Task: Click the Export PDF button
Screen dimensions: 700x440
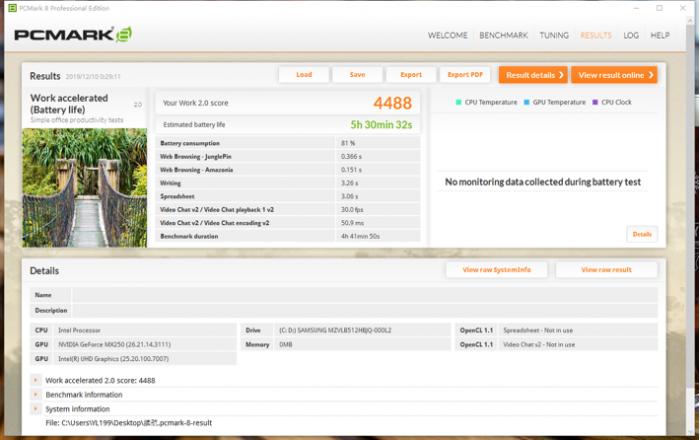Action: point(465,75)
